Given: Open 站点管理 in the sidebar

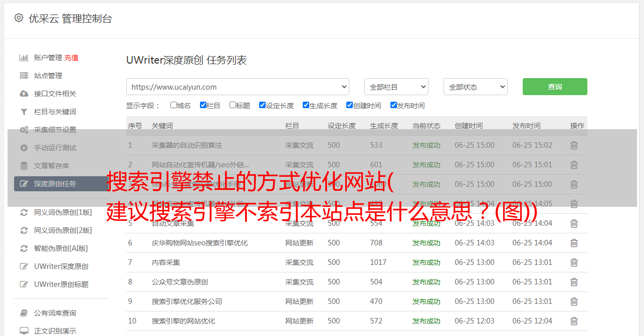Looking at the screenshot, I should (x=48, y=76).
